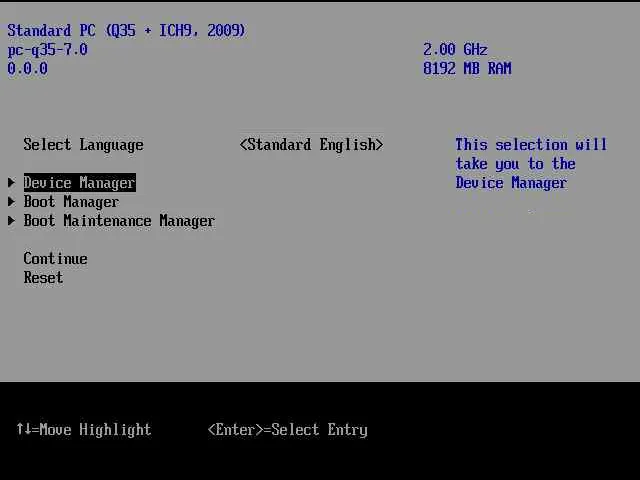The height and width of the screenshot is (480, 640).
Task: Click the <Enter>=Select Entry hint
Action: 287,429
